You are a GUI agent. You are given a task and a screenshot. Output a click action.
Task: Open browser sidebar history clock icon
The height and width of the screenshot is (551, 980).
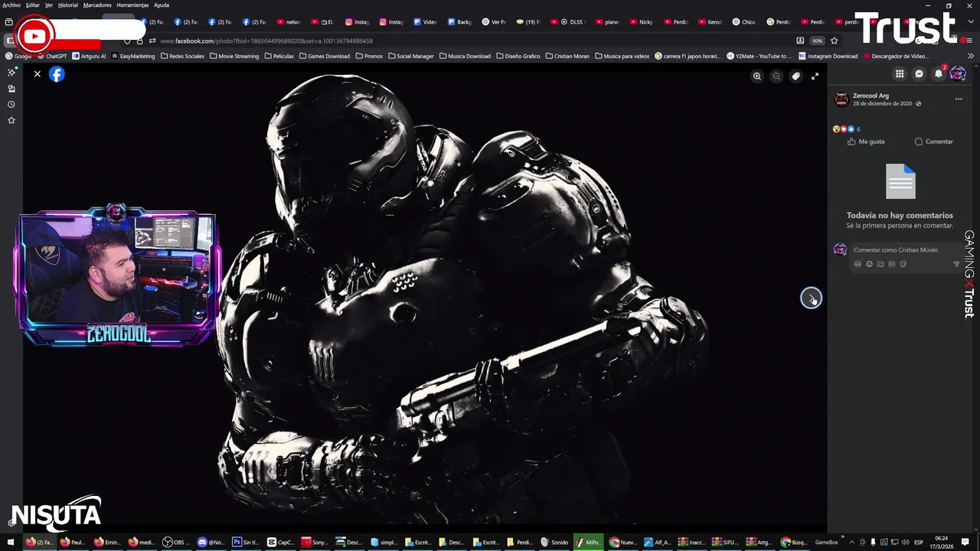coord(11,104)
